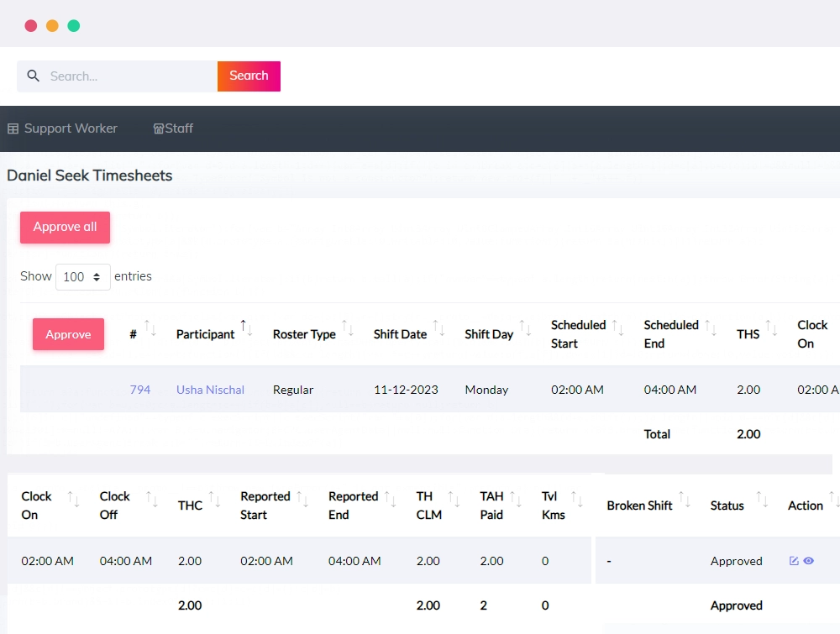Click the 11-12-2023 shift date cell
The image size is (840, 634).
tap(406, 390)
